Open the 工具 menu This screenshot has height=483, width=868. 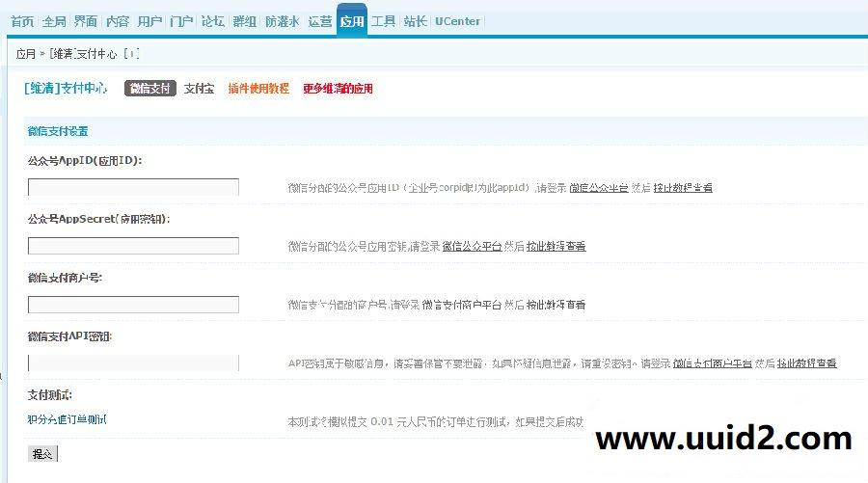pyautogui.click(x=383, y=21)
